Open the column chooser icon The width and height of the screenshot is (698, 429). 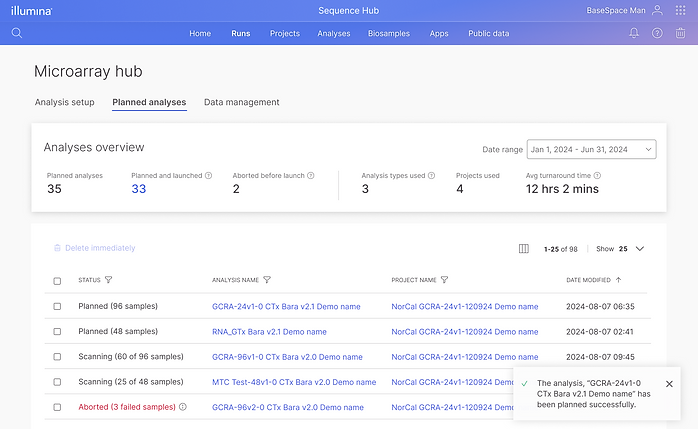[x=524, y=249]
